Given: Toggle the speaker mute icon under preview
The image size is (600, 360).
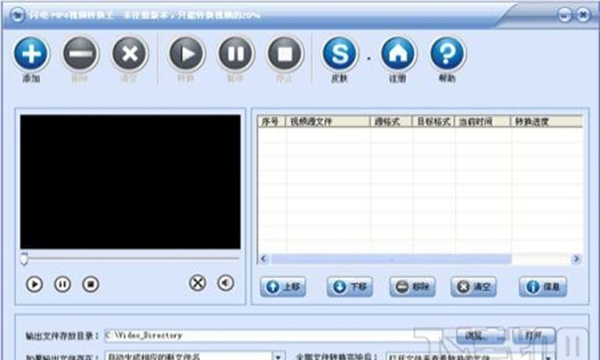Looking at the screenshot, I should click(225, 283).
